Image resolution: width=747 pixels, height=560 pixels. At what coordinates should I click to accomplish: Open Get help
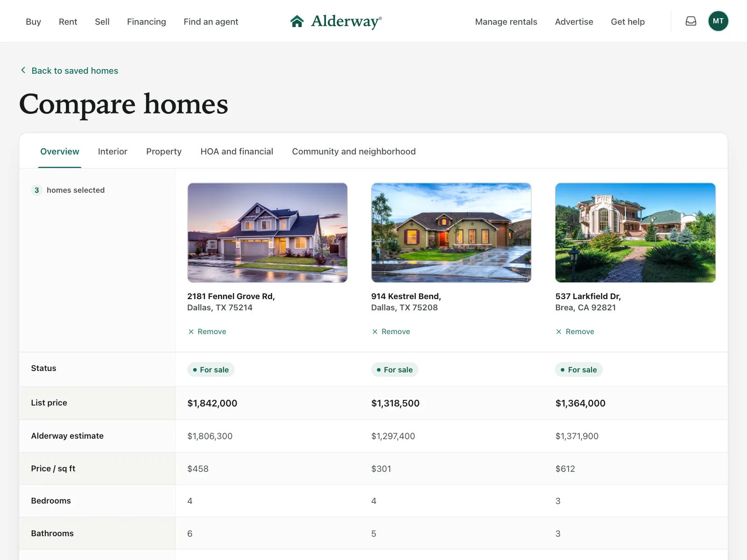coord(627,21)
